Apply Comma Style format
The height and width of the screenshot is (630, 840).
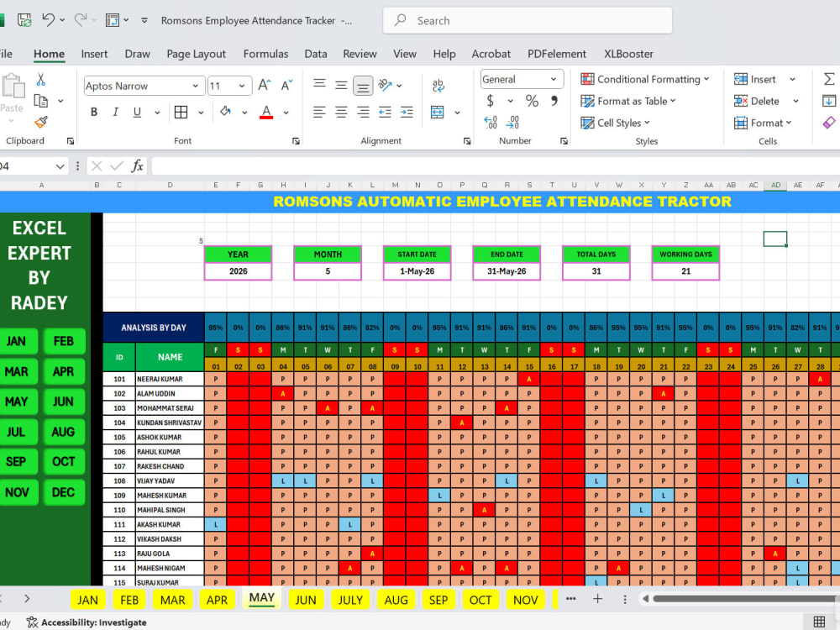[554, 101]
